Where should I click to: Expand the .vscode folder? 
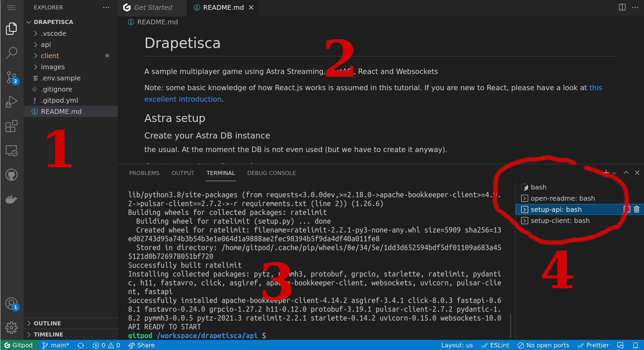tap(71, 33)
